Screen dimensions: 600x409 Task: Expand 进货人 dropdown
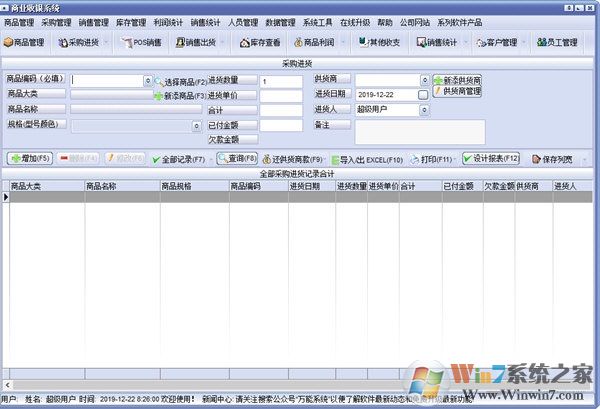click(424, 110)
